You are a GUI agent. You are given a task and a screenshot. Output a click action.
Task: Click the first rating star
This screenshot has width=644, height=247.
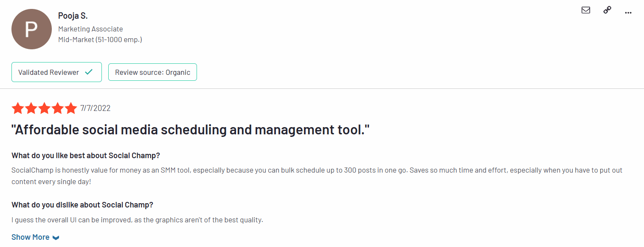tap(18, 108)
